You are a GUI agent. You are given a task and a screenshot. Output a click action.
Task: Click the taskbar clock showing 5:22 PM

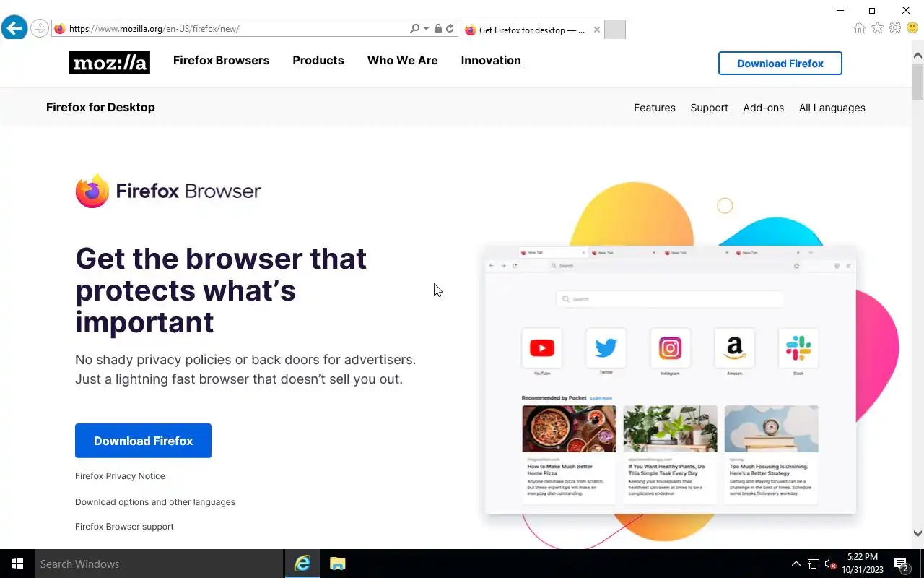tap(862, 564)
